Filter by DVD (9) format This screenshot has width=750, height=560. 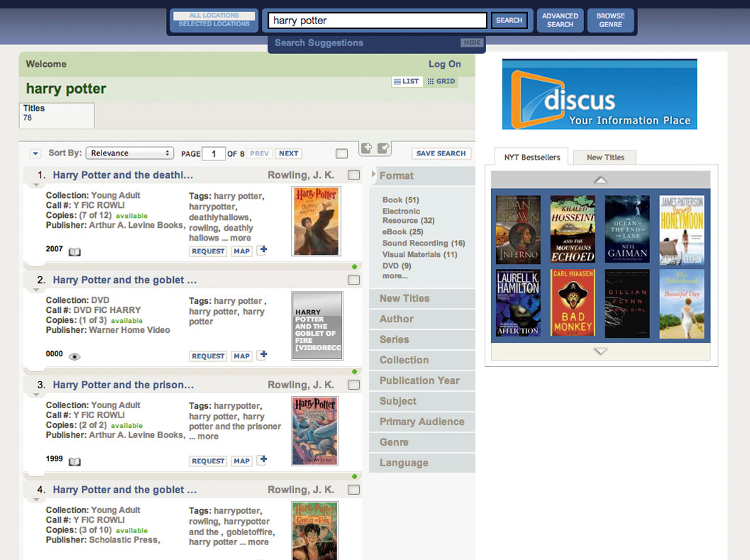click(397, 266)
